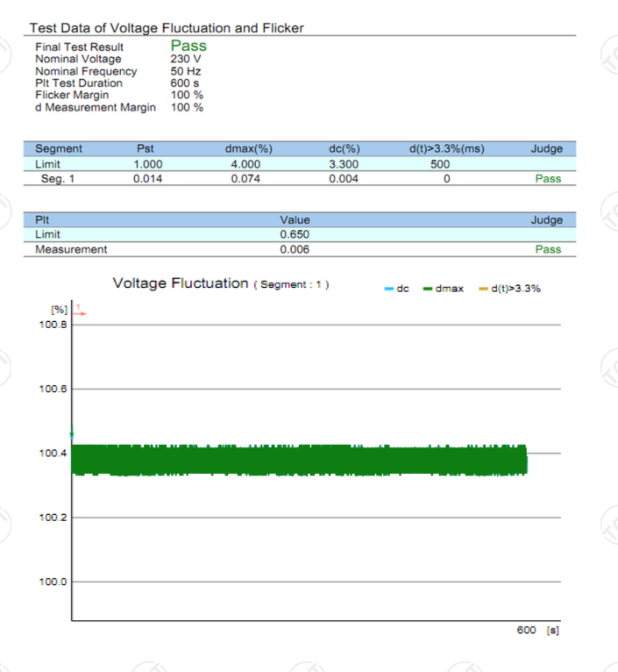
Task: Click the green dmax data band in chart
Action: [299, 461]
